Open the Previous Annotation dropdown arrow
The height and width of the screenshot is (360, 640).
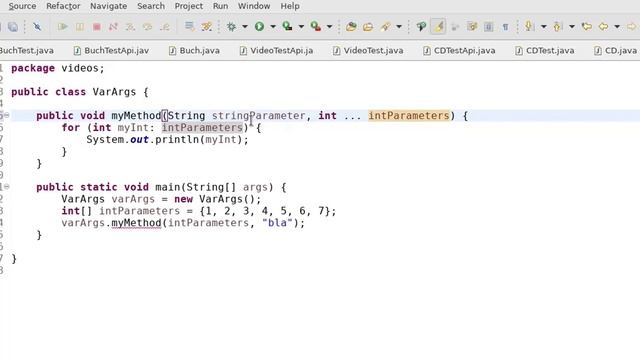pyautogui.click(x=571, y=27)
